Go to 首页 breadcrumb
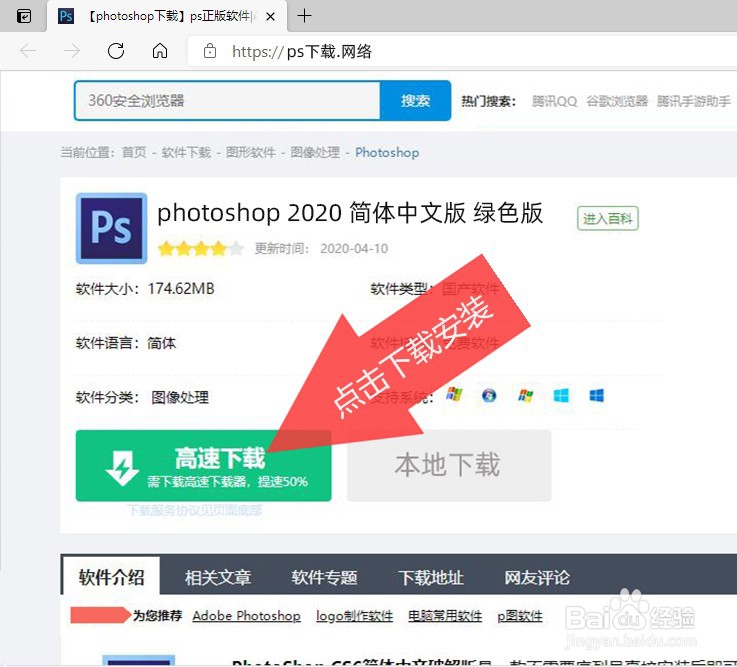The width and height of the screenshot is (737, 667). [x=134, y=152]
